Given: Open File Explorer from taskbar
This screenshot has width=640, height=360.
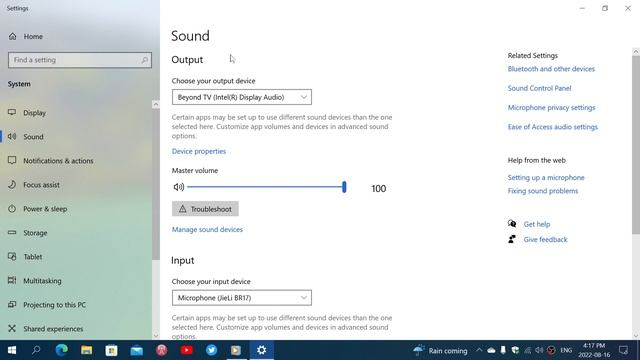Looking at the screenshot, I should [x=87, y=350].
